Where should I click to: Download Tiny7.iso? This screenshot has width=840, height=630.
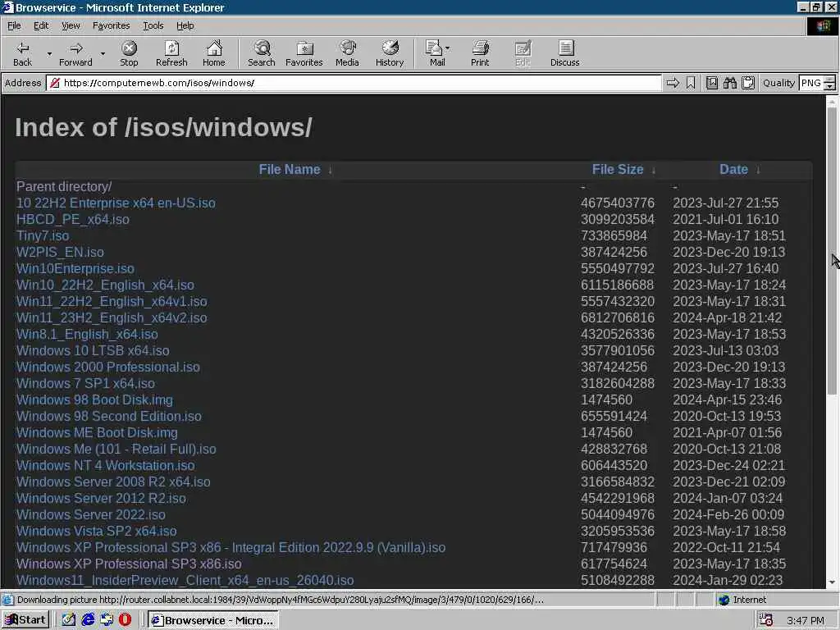pos(43,235)
